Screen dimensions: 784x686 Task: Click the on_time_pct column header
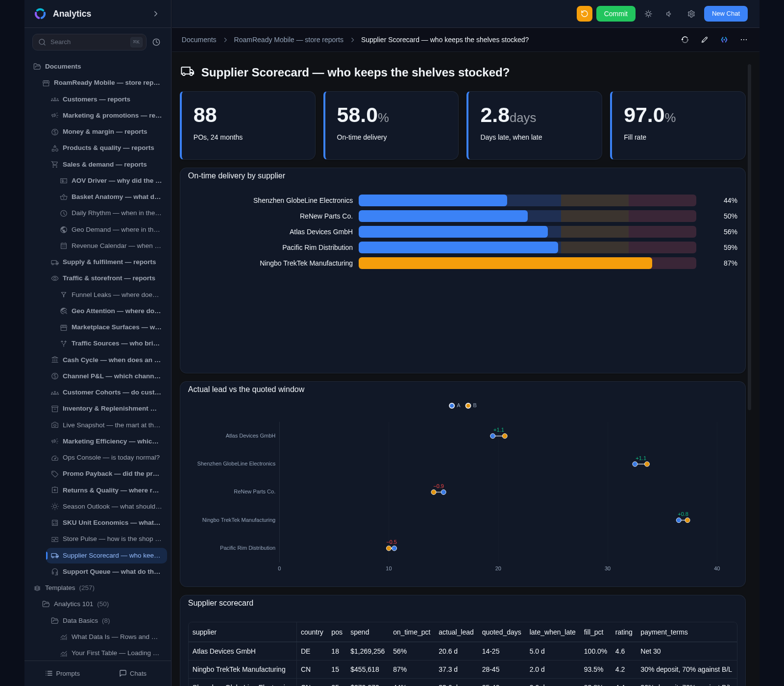pos(412,632)
